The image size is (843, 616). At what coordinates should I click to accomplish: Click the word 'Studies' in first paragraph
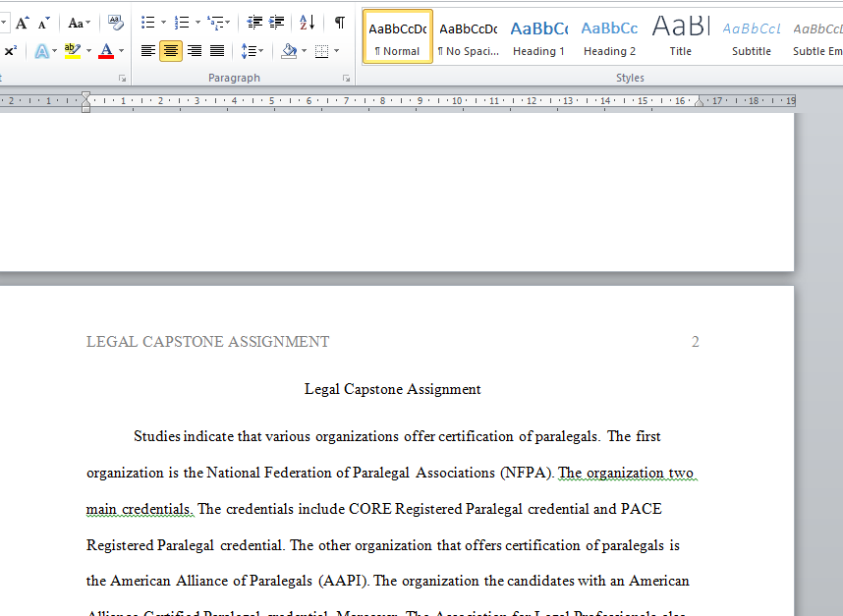(157, 436)
